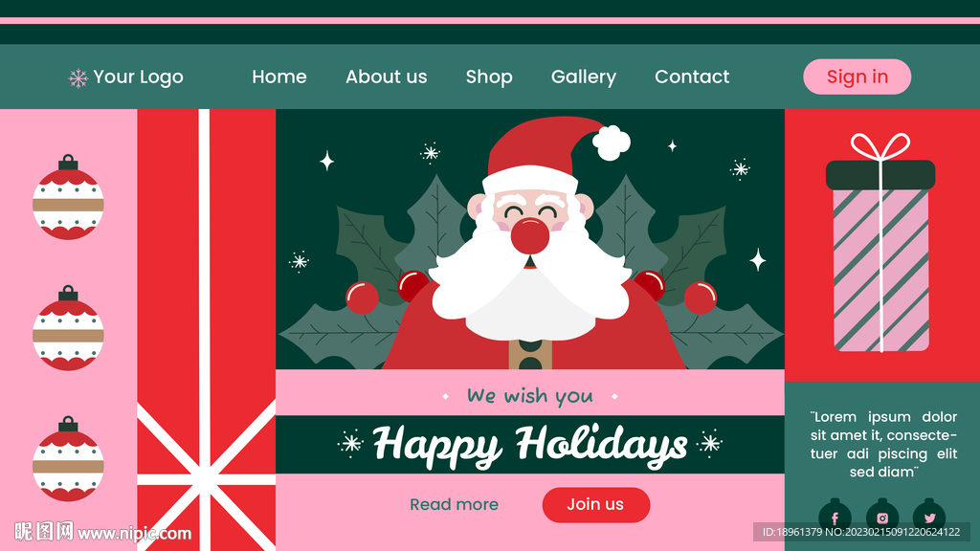Click the pink Sign in button
Image resolution: width=980 pixels, height=551 pixels.
(x=857, y=77)
